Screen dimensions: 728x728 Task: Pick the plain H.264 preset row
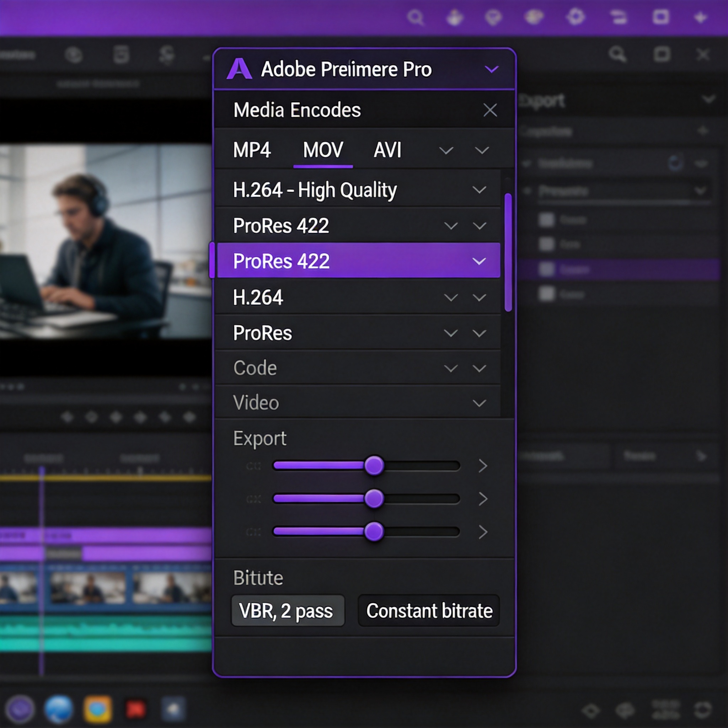[358, 297]
